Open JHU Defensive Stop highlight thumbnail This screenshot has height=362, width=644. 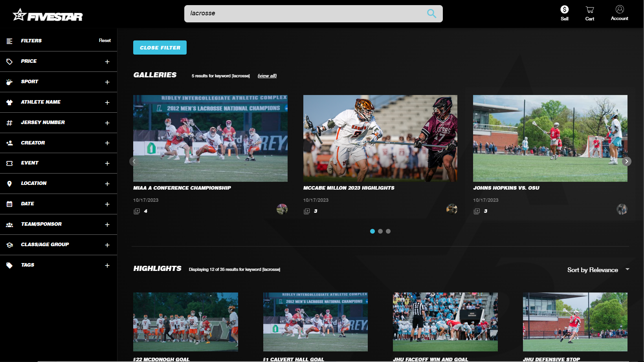coord(575,322)
